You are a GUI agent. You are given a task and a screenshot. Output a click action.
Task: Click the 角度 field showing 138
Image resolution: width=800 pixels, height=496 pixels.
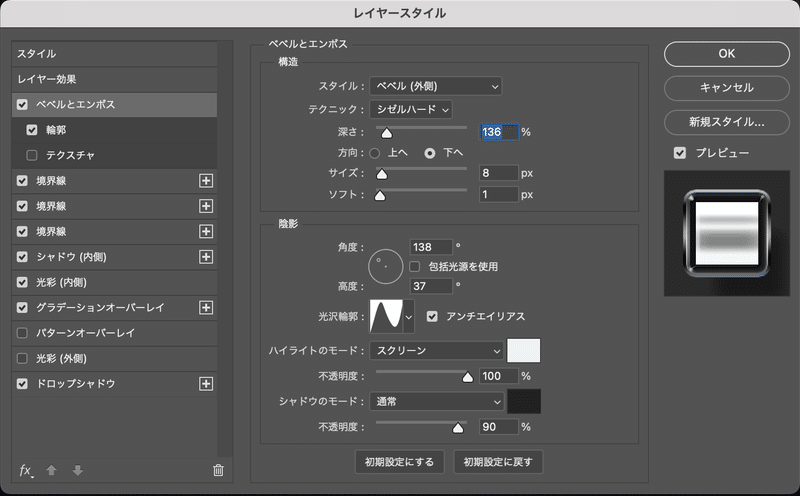(431, 247)
